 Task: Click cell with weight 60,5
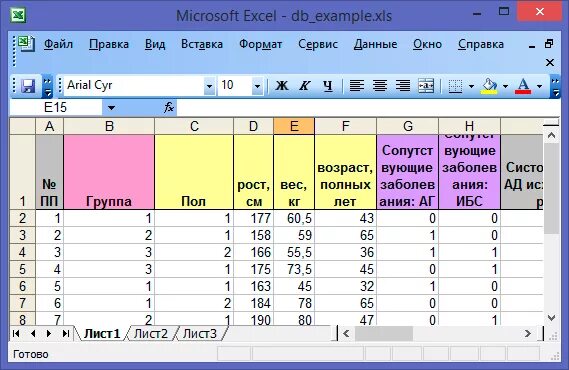pos(294,218)
